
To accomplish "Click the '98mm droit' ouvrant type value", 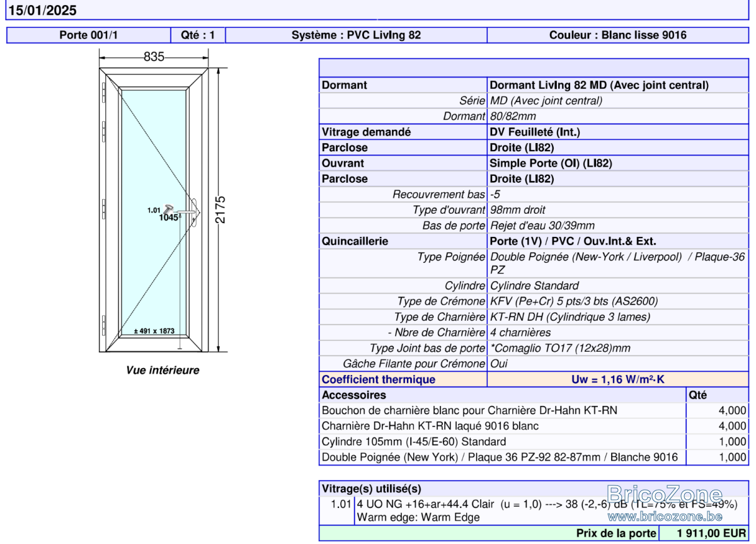I will [x=517, y=210].
